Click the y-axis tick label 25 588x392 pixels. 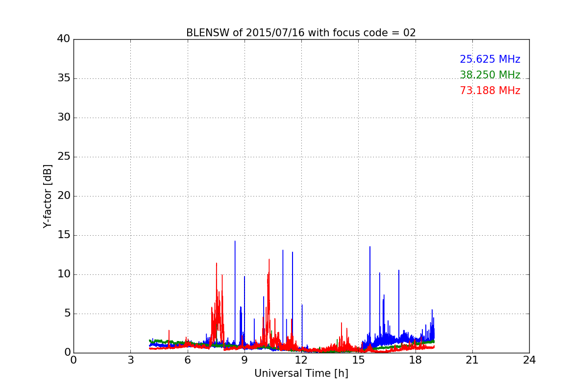click(x=64, y=157)
